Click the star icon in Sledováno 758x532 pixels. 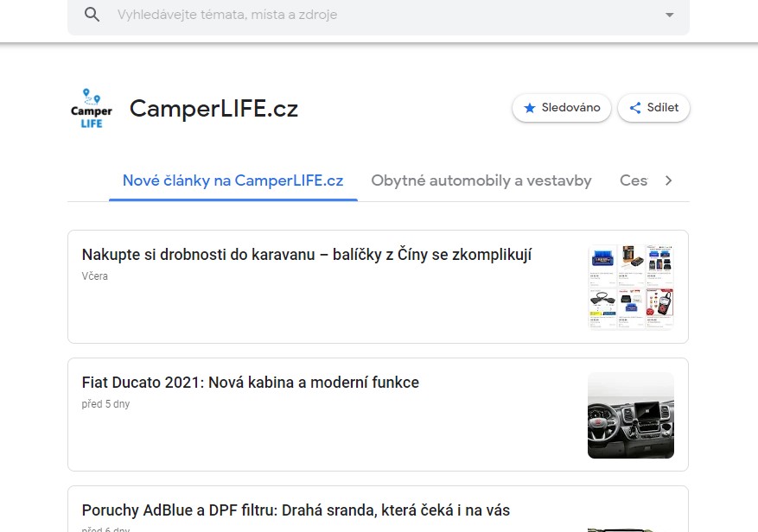[530, 108]
